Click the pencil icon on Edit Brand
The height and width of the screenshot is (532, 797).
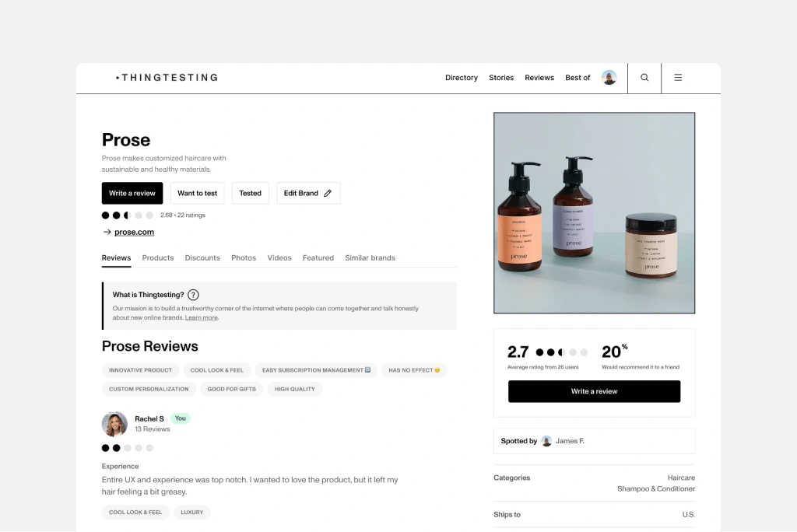(328, 193)
